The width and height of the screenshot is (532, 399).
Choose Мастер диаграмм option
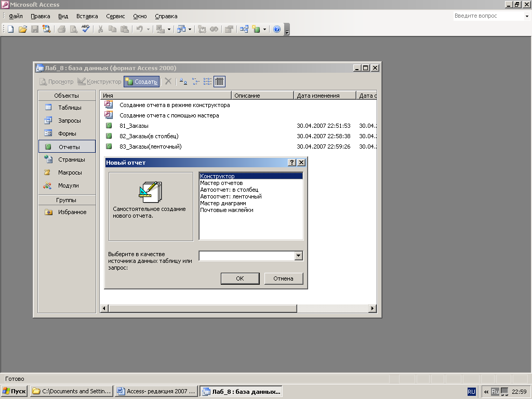click(251, 203)
